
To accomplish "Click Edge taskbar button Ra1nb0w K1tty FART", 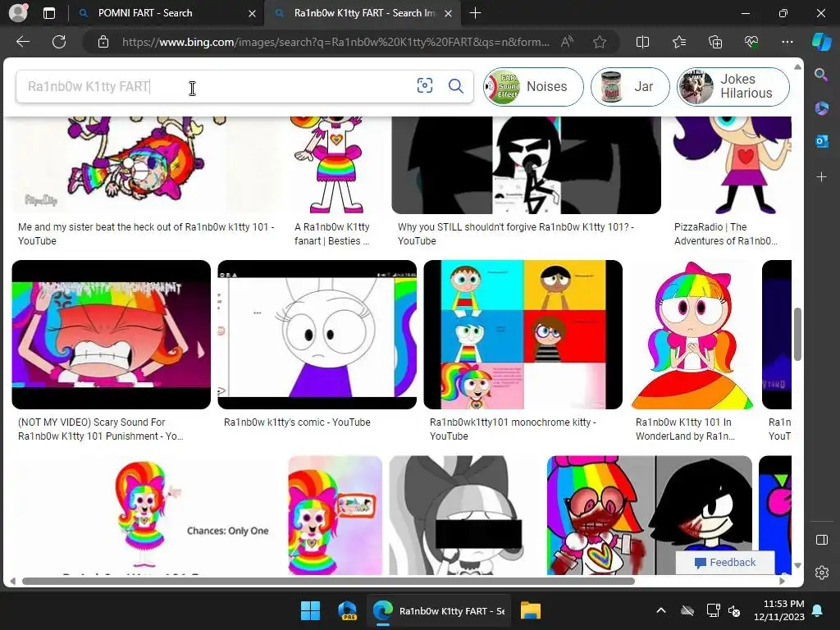I will pos(439,610).
